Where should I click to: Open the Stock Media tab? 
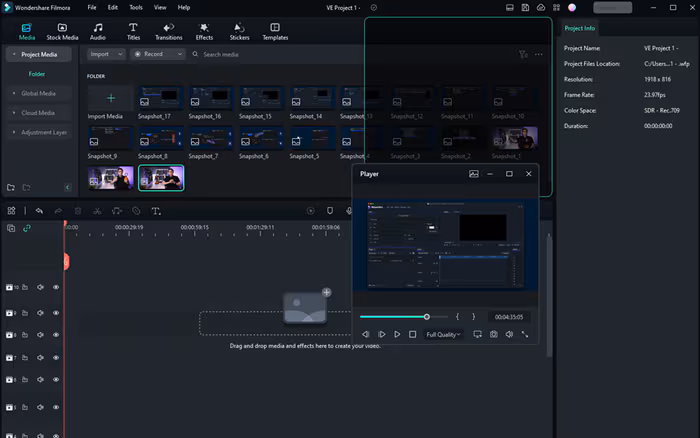point(62,31)
